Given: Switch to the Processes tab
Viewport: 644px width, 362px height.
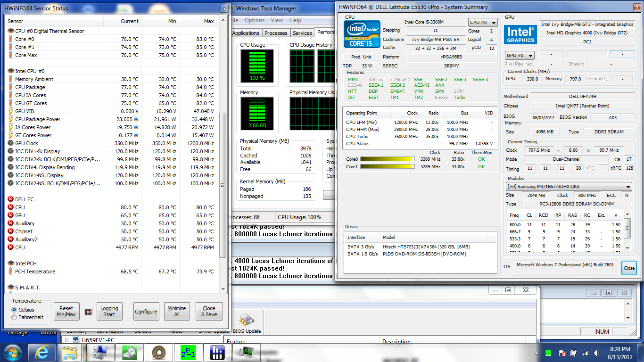Looking at the screenshot, I should coord(276,33).
